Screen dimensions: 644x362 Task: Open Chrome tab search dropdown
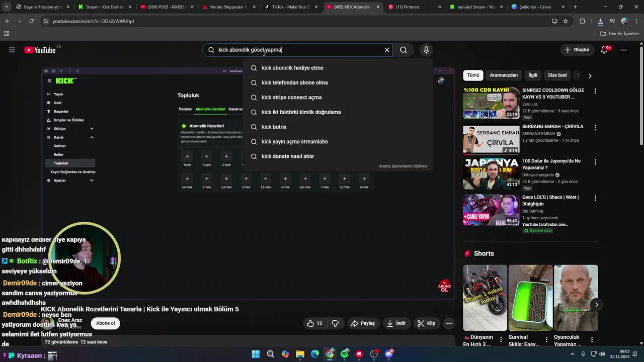(x=7, y=7)
